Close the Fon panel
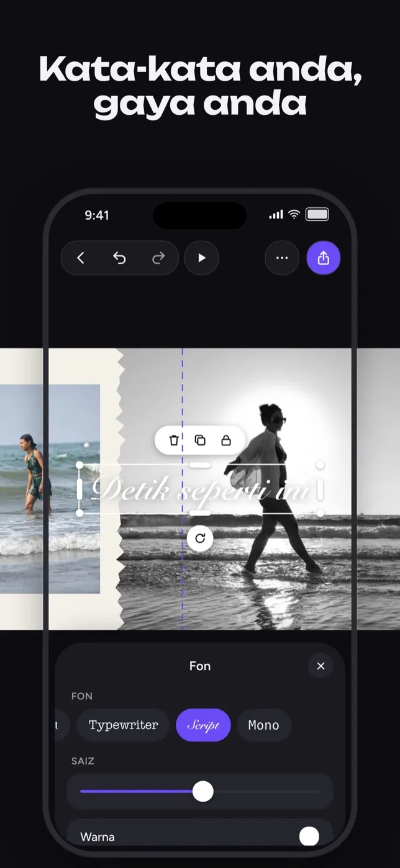Image resolution: width=400 pixels, height=868 pixels. (x=320, y=666)
